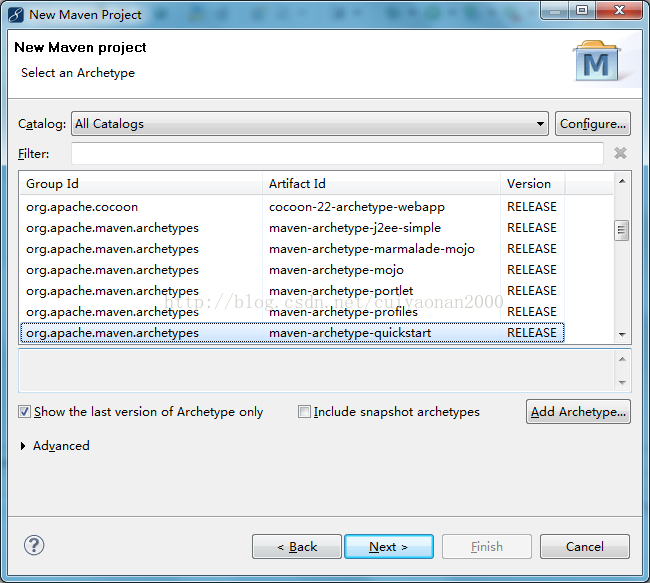This screenshot has height=583, width=650.
Task: Toggle Show the last version of Archetype only
Action: click(24, 412)
